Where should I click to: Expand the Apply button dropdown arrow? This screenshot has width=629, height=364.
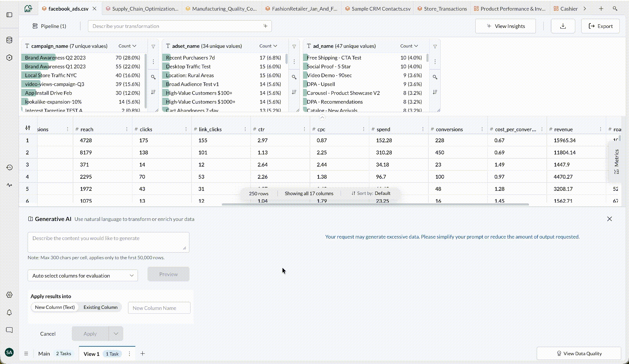[x=116, y=334]
